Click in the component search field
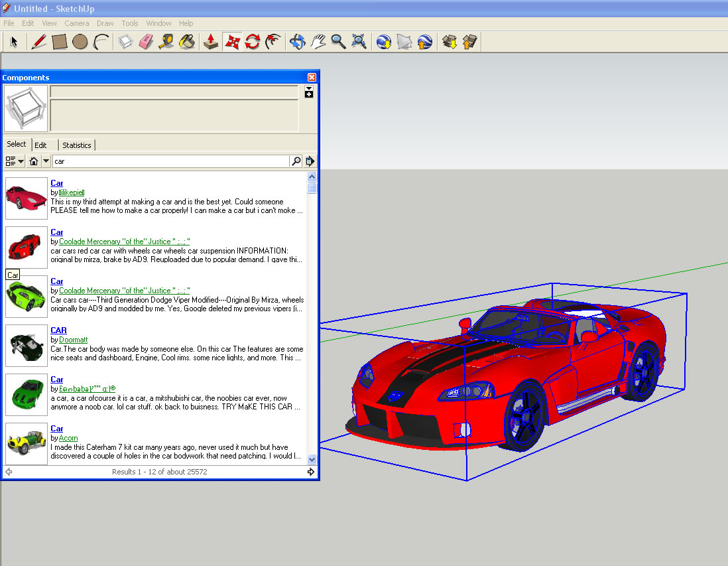Viewport: 728px width, 566px height. [x=170, y=161]
